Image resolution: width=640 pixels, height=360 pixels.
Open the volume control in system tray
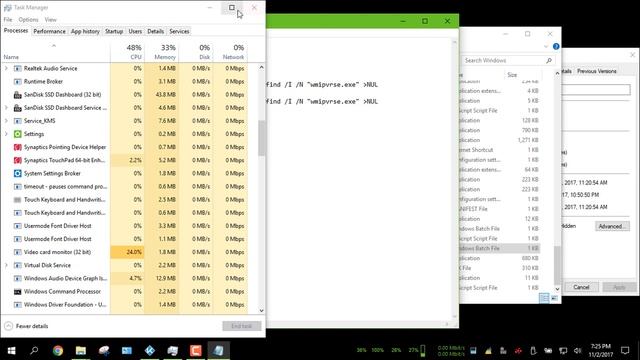pos(577,351)
